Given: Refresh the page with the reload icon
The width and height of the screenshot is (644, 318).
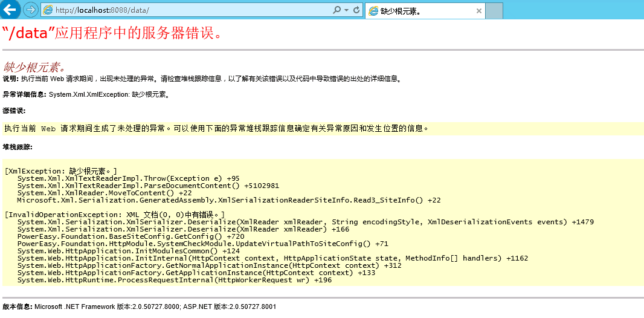Looking at the screenshot, I should [x=356, y=10].
